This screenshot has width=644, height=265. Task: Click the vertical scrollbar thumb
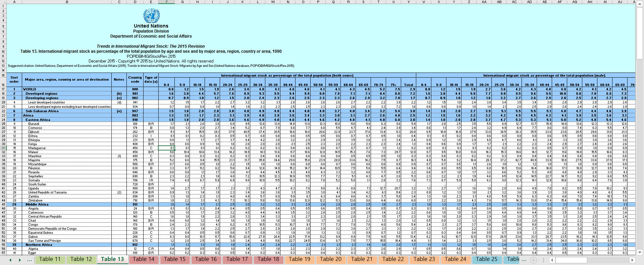[x=640, y=34]
